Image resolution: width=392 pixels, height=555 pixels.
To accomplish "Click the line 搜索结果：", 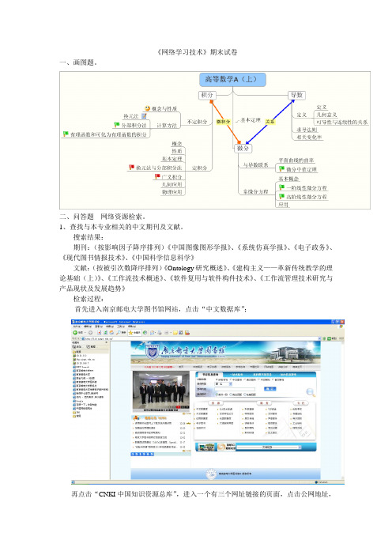I will (89, 237).
